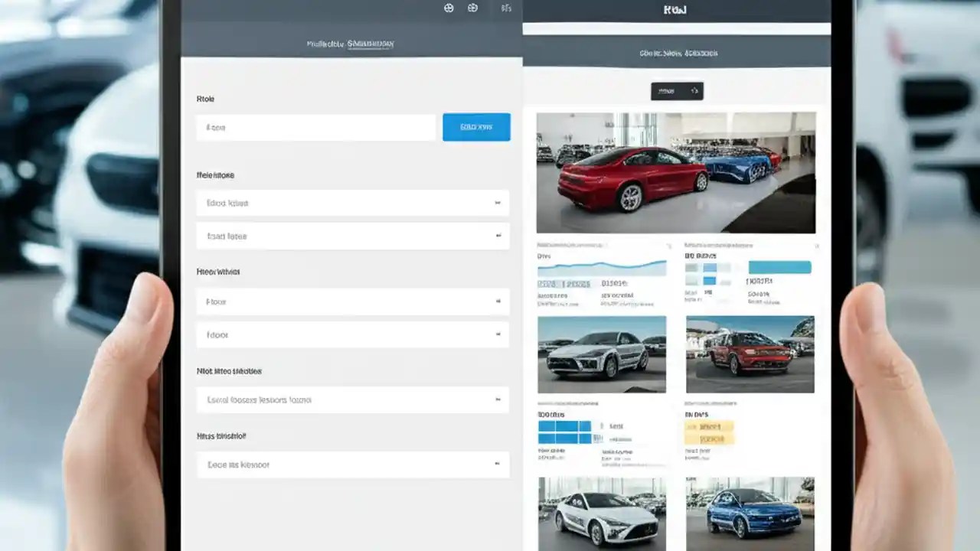The image size is (980, 551).
Task: Click the corner icon on the swatches listing card
Action: pos(818,245)
